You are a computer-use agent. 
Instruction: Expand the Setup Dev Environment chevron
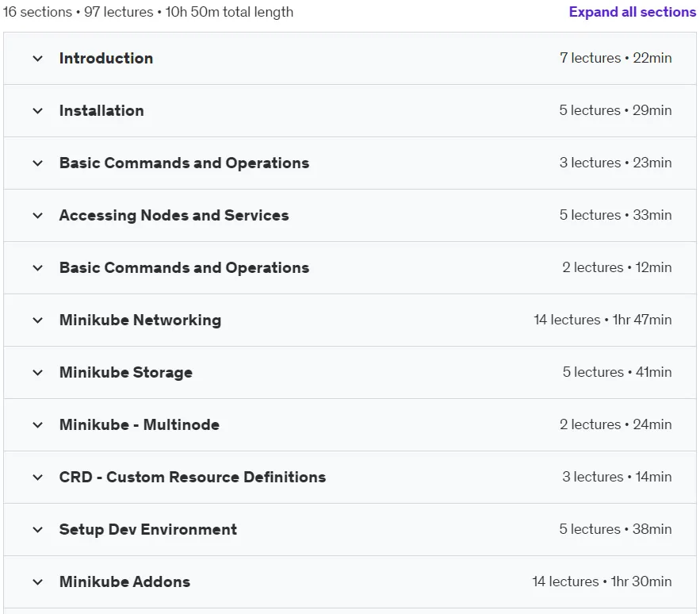(x=38, y=530)
